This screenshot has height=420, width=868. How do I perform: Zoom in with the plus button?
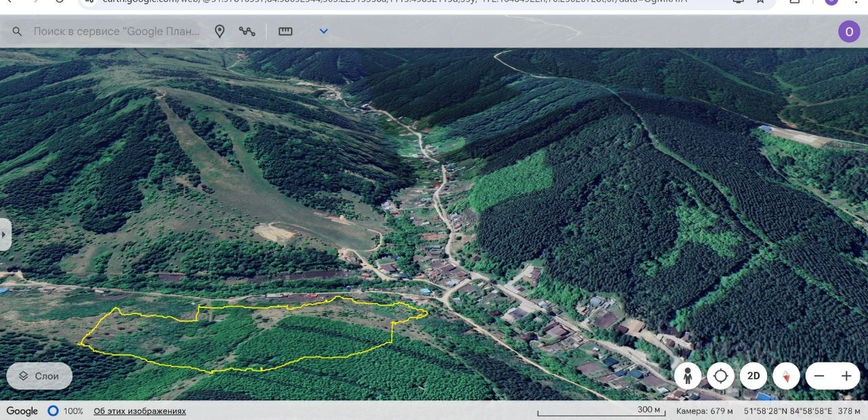coord(846,376)
